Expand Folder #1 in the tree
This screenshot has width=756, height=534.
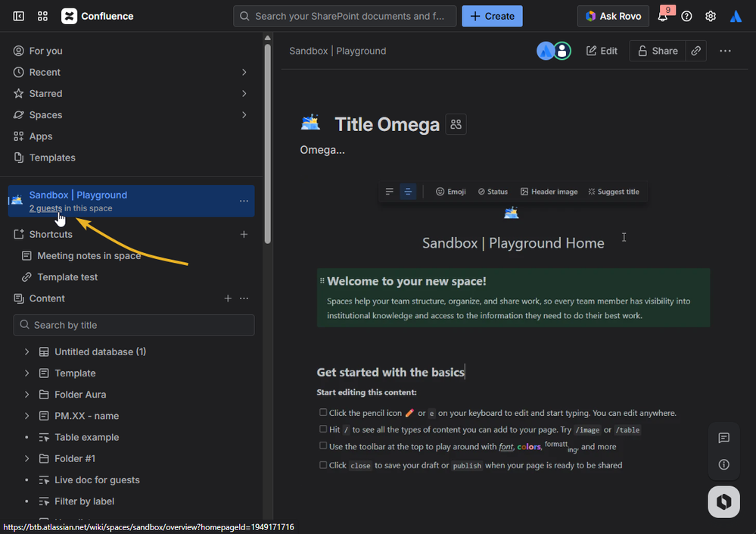26,459
